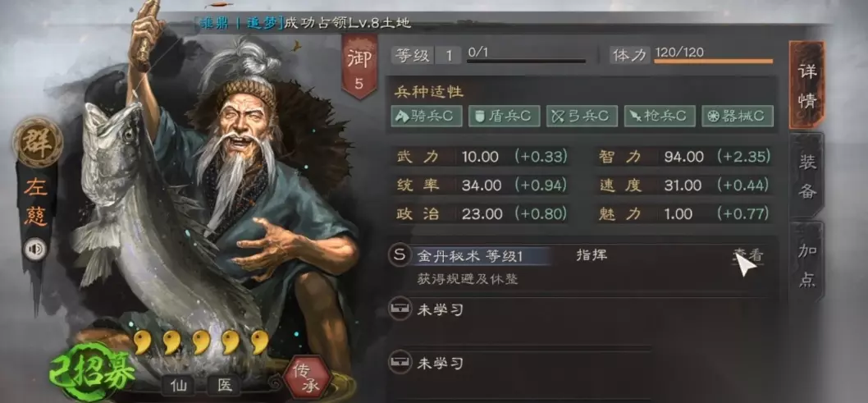Open the second 未学习 skill slot
This screenshot has width=868, height=403.
(581, 363)
